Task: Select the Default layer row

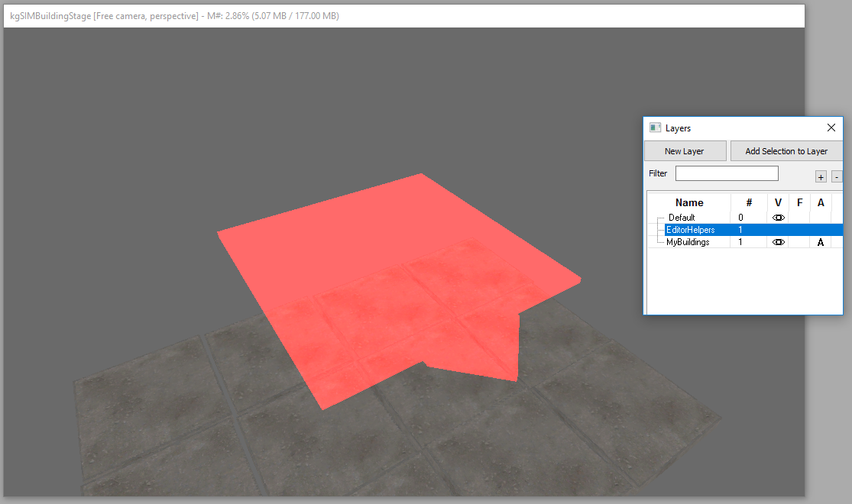Action: [x=745, y=217]
